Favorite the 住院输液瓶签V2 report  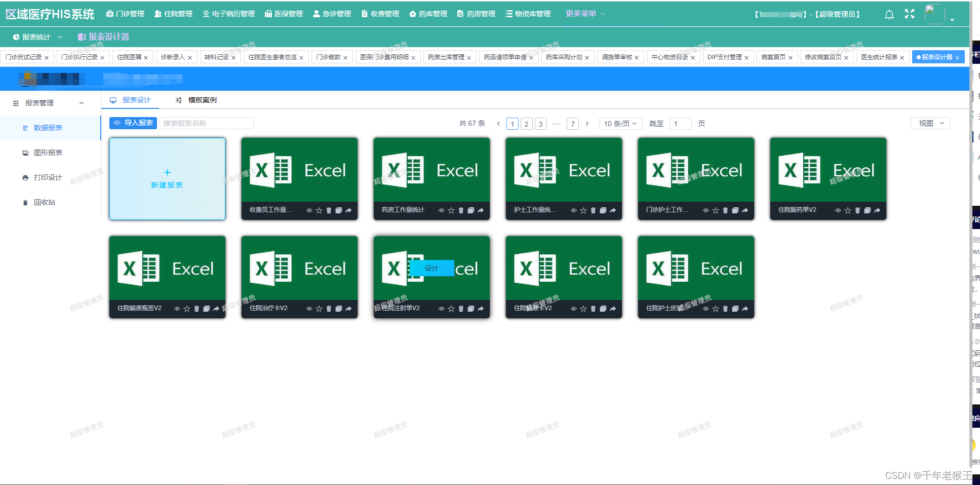(x=187, y=309)
